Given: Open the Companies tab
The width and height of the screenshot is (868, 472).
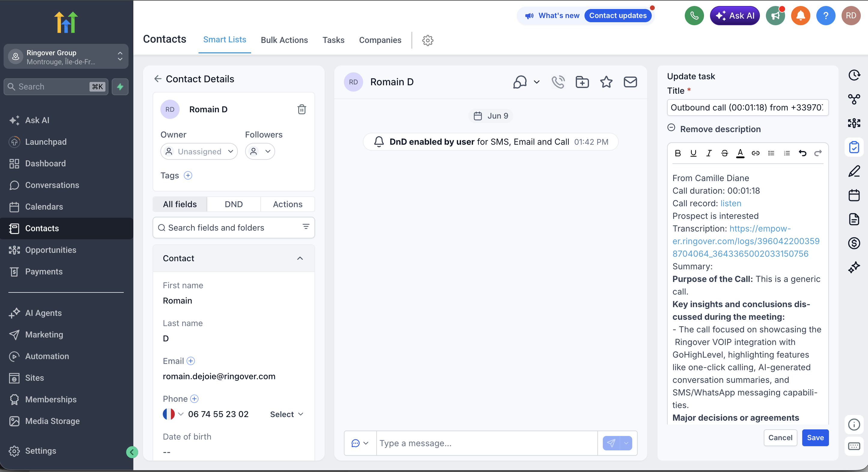Looking at the screenshot, I should [380, 40].
